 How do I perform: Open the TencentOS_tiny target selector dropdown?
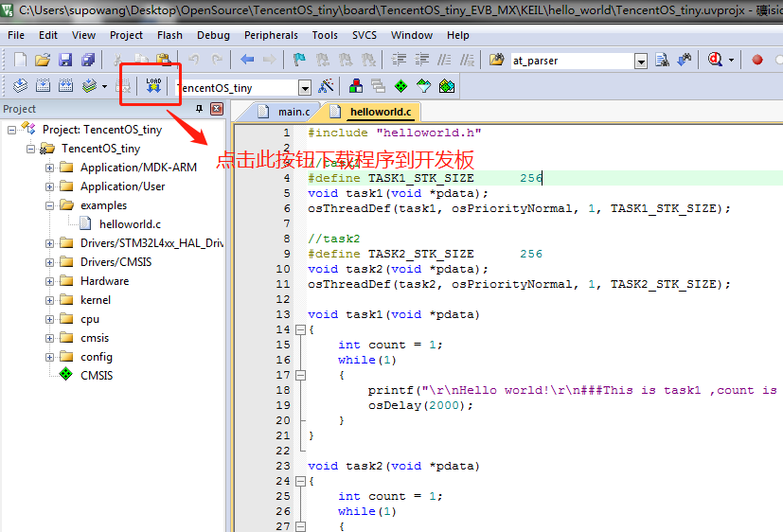pos(304,88)
